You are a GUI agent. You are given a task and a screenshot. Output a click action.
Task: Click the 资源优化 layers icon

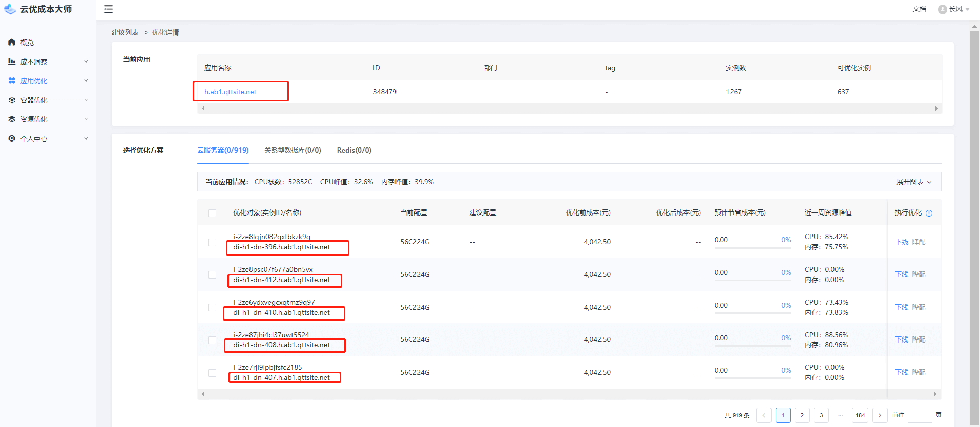[x=12, y=119]
